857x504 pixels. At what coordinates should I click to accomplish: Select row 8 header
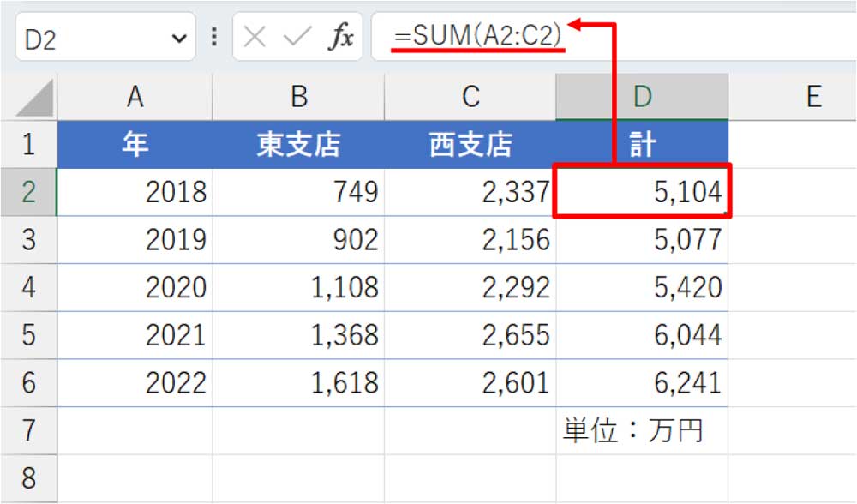tap(29, 478)
